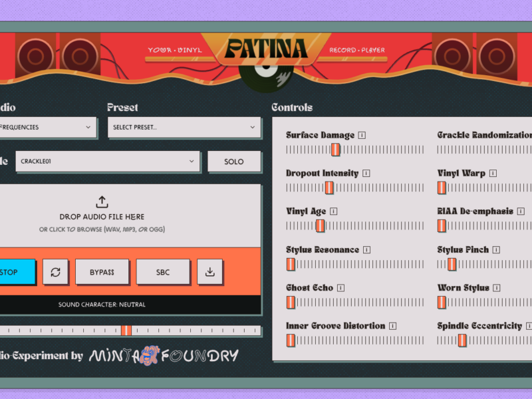Open the Frequencies audio dropdown

[48, 127]
